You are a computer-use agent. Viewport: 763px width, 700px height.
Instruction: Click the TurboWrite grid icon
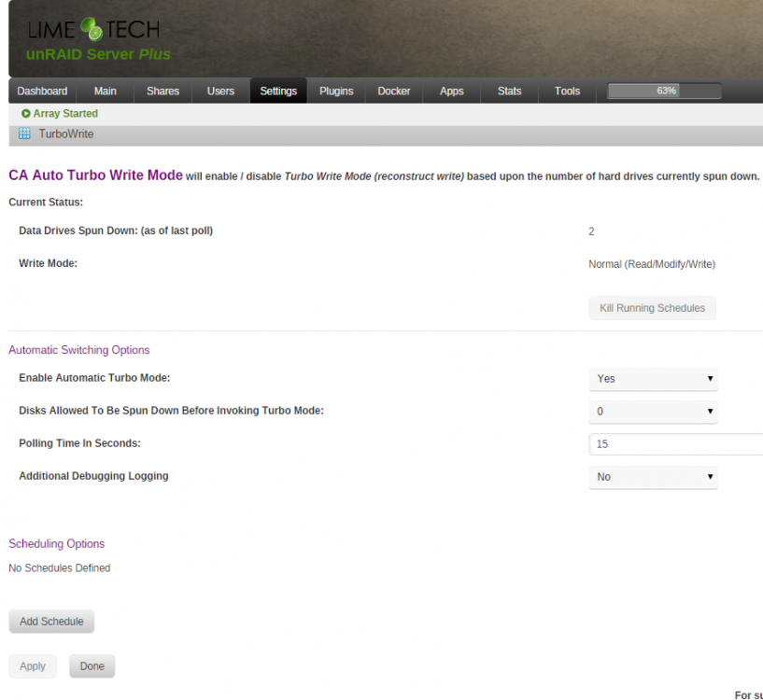tap(24, 133)
